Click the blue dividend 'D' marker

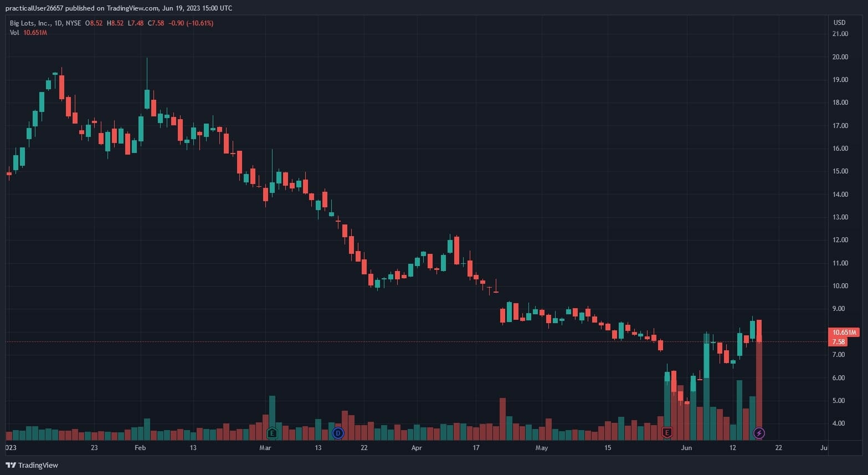click(338, 433)
